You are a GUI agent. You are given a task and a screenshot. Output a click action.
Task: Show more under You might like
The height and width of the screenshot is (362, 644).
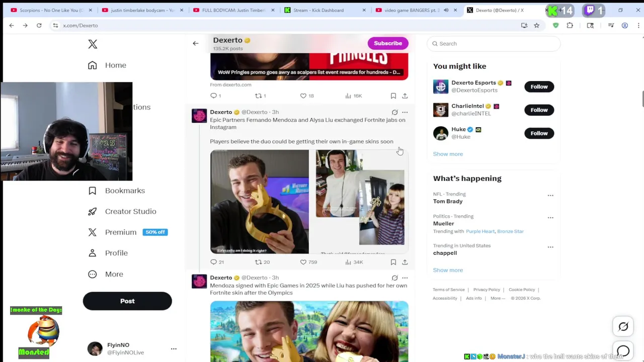click(x=448, y=154)
